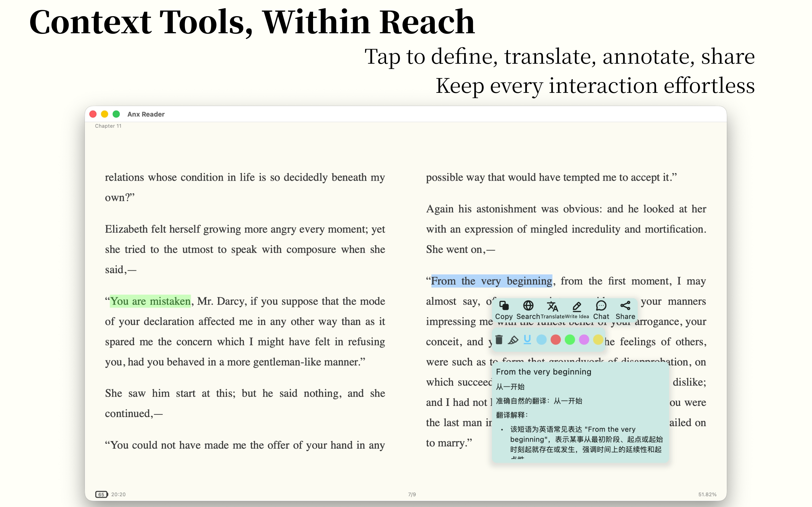The width and height of the screenshot is (812, 507).
Task: Share the selected passage
Action: (x=625, y=310)
